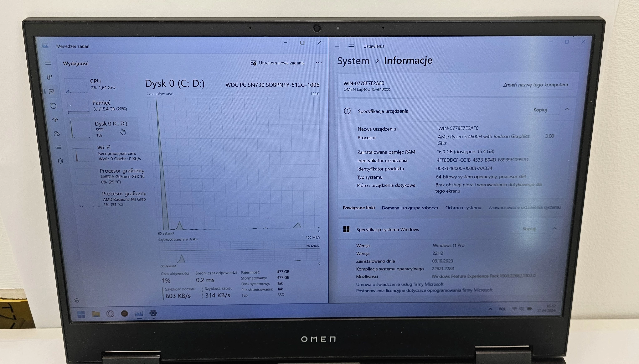Viewport: 639px width, 364px height.
Task: Click Zmień nazwę tego komputera button
Action: pyautogui.click(x=535, y=85)
